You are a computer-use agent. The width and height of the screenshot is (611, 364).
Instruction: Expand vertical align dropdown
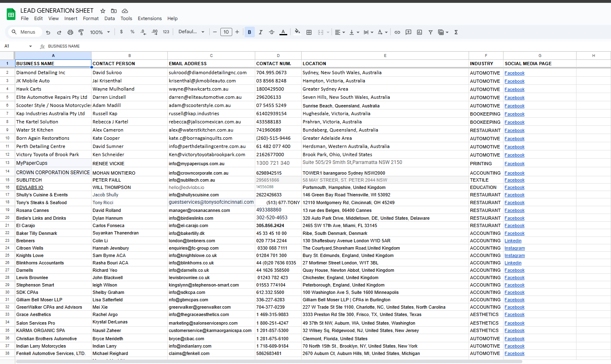[x=354, y=32]
